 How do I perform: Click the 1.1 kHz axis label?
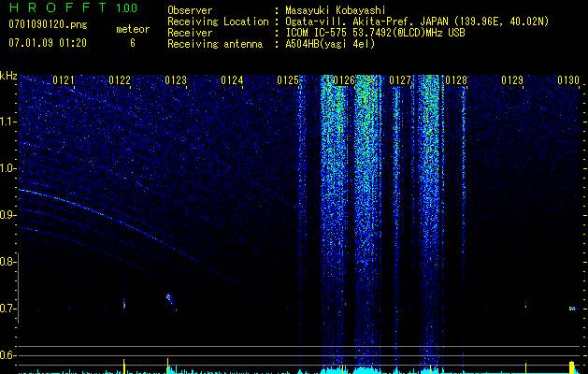[x=7, y=122]
